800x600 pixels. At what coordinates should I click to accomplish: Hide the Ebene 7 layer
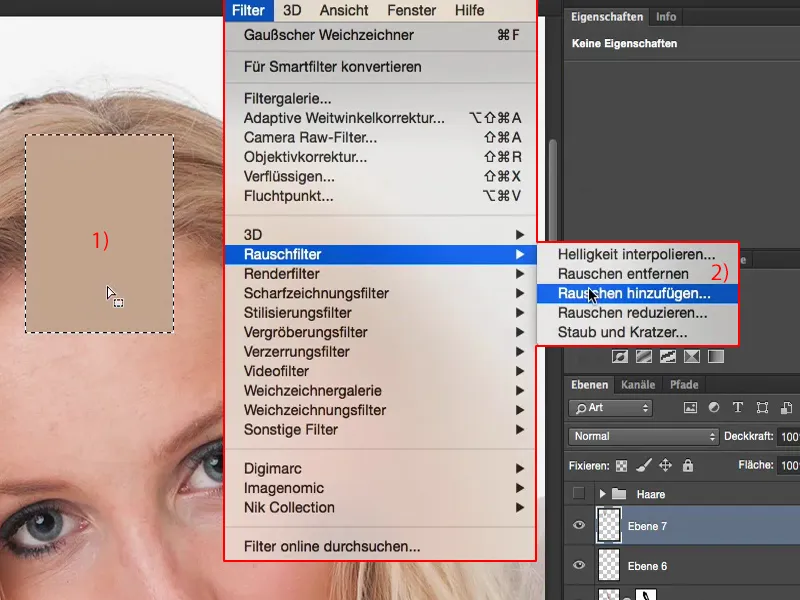(x=579, y=524)
